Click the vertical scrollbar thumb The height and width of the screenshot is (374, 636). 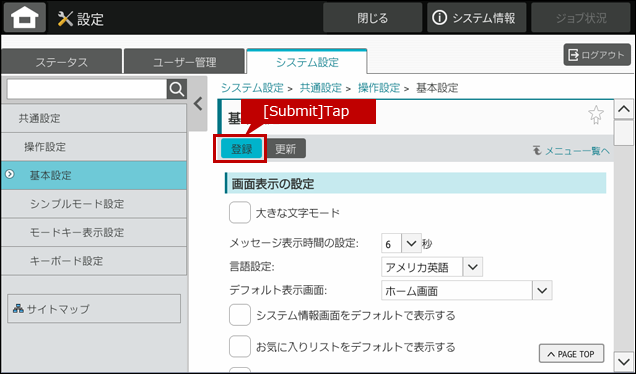point(624,133)
